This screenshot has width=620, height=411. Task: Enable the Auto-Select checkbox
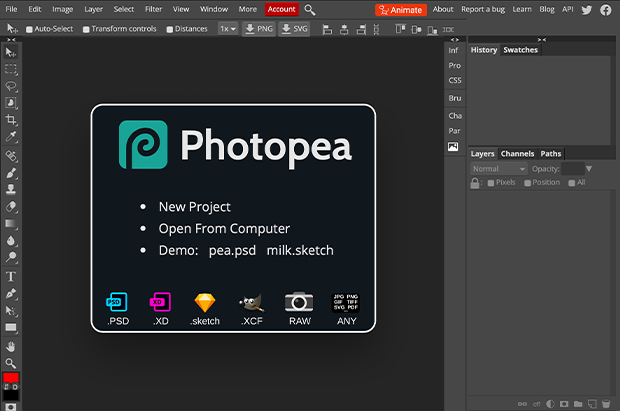coord(29,29)
